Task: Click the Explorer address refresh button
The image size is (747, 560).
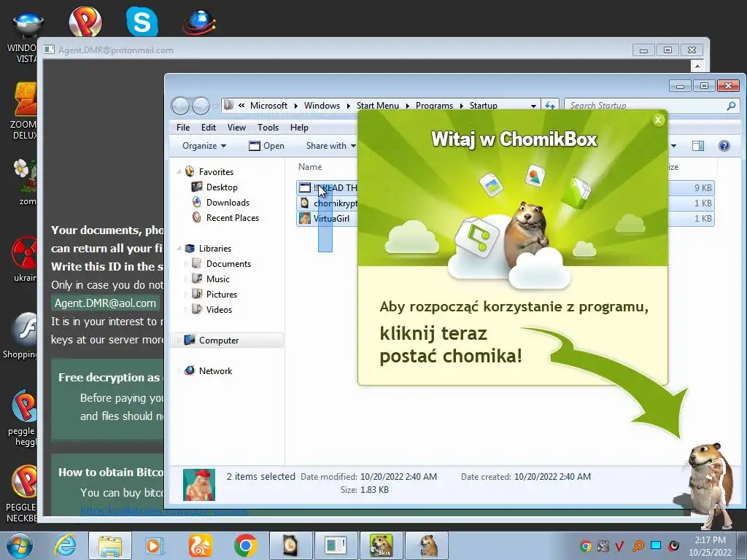Action: (x=550, y=105)
